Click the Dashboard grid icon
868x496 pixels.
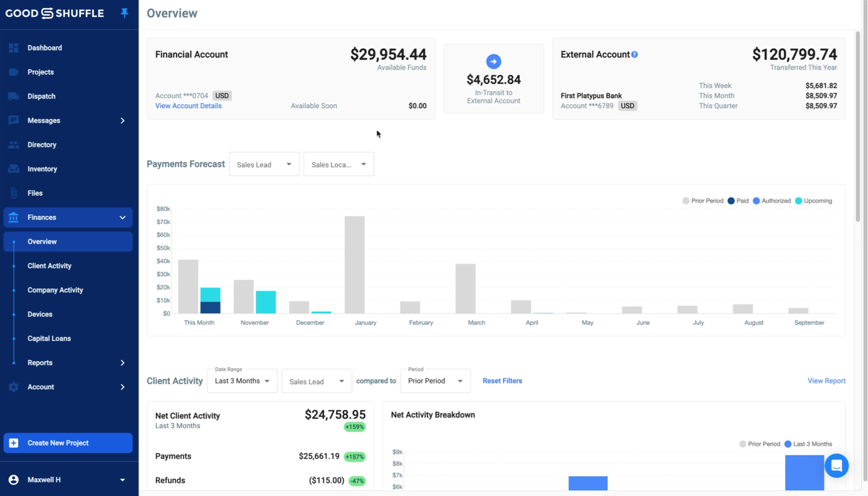[14, 48]
